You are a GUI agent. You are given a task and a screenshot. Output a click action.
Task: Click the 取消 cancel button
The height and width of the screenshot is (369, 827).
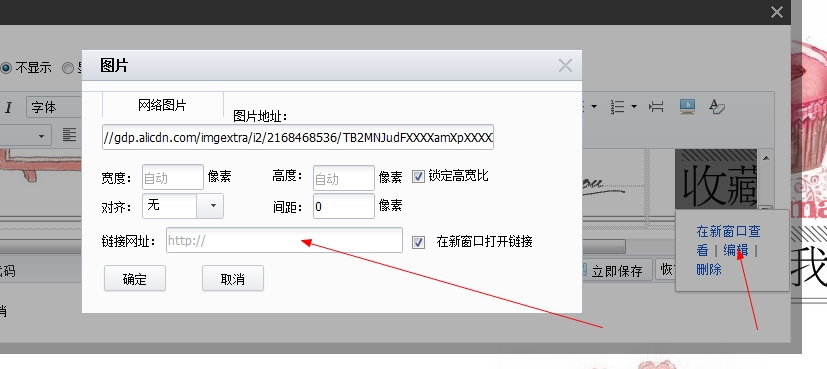pos(233,278)
